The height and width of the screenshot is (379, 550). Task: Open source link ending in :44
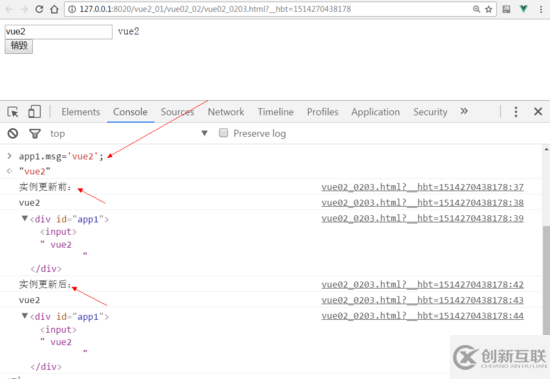(x=422, y=316)
